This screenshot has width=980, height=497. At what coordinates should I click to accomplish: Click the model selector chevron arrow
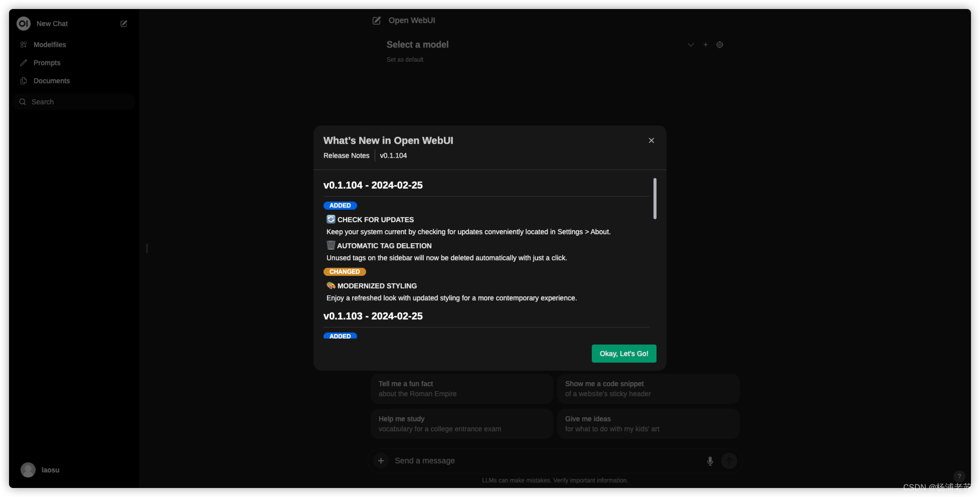(x=691, y=45)
